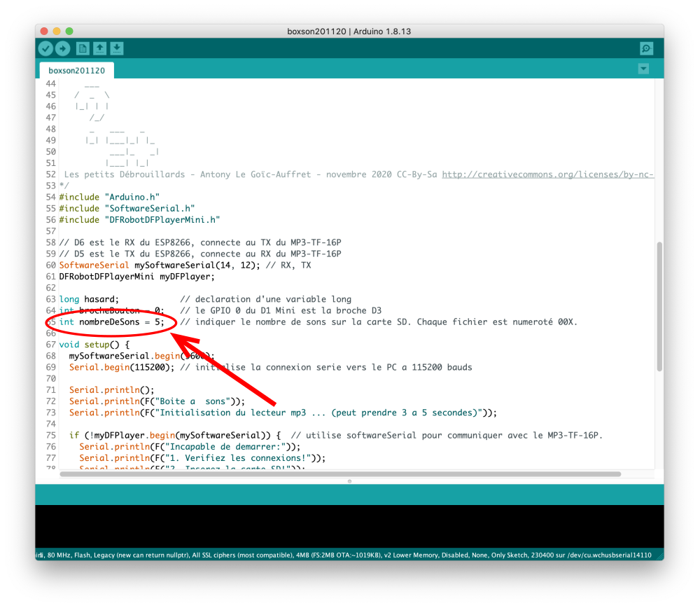Click the creativecommons.org license link
Image resolution: width=700 pixels, height=608 pixels.
(547, 174)
